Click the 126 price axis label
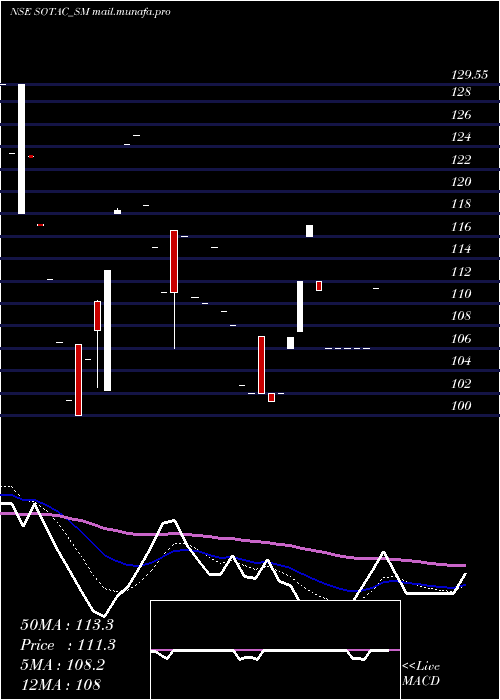The width and height of the screenshot is (500, 700). click(x=461, y=115)
